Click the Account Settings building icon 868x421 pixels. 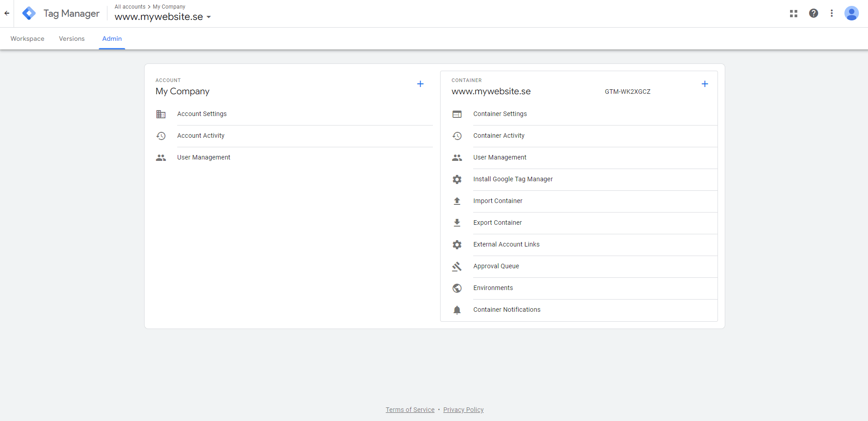coord(161,114)
